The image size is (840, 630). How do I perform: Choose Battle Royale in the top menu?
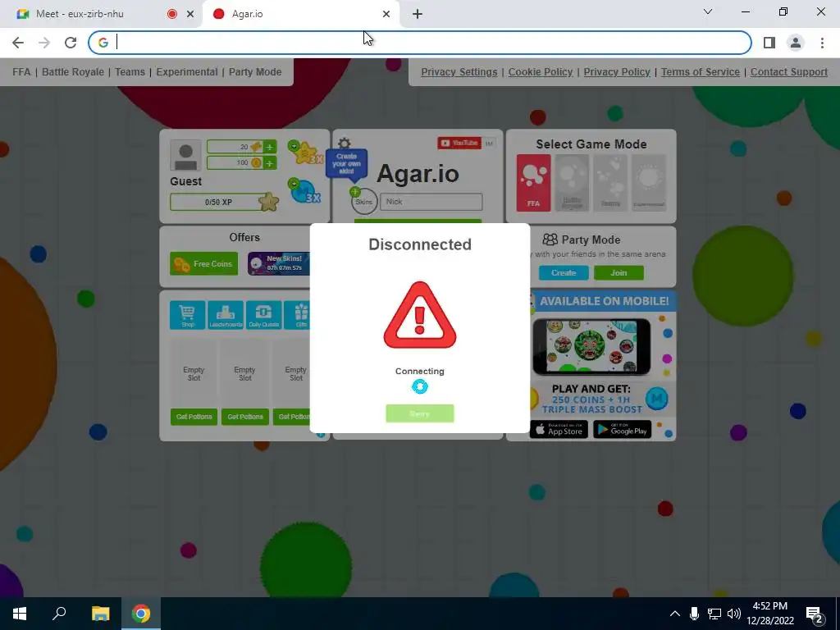tap(73, 72)
